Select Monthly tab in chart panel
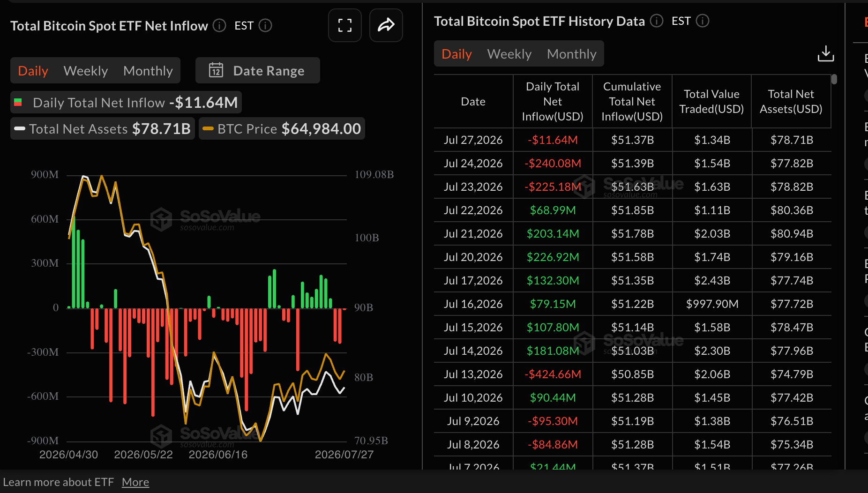 point(148,71)
